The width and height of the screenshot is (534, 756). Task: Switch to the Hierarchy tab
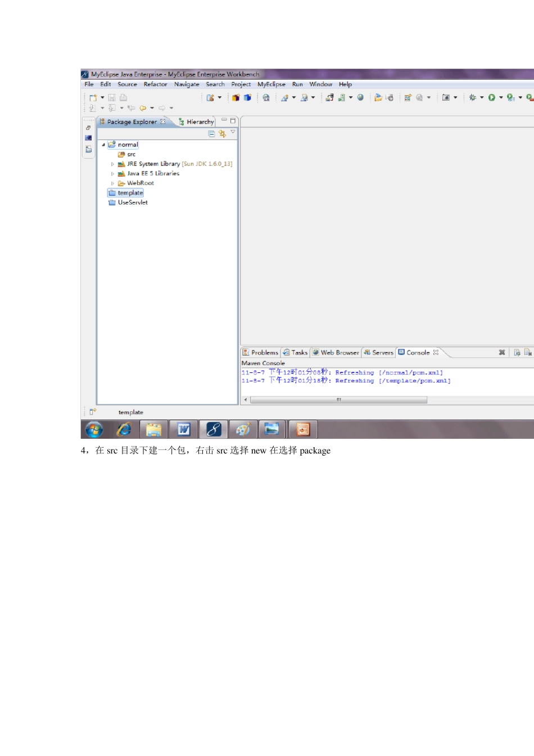click(x=196, y=121)
